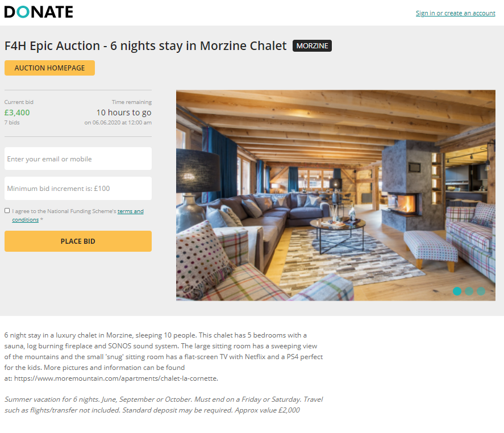The height and width of the screenshot is (433, 504).
Task: Click the DONATE logo
Action: pos(39,12)
